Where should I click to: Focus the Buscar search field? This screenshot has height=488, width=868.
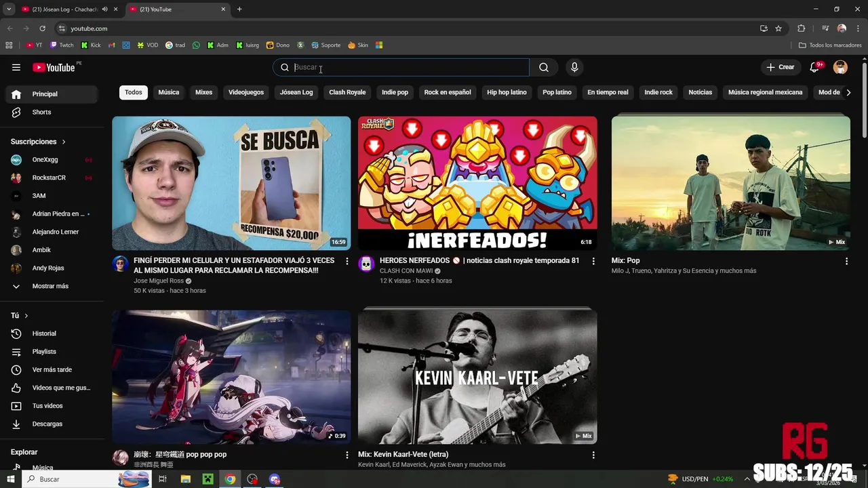click(401, 67)
